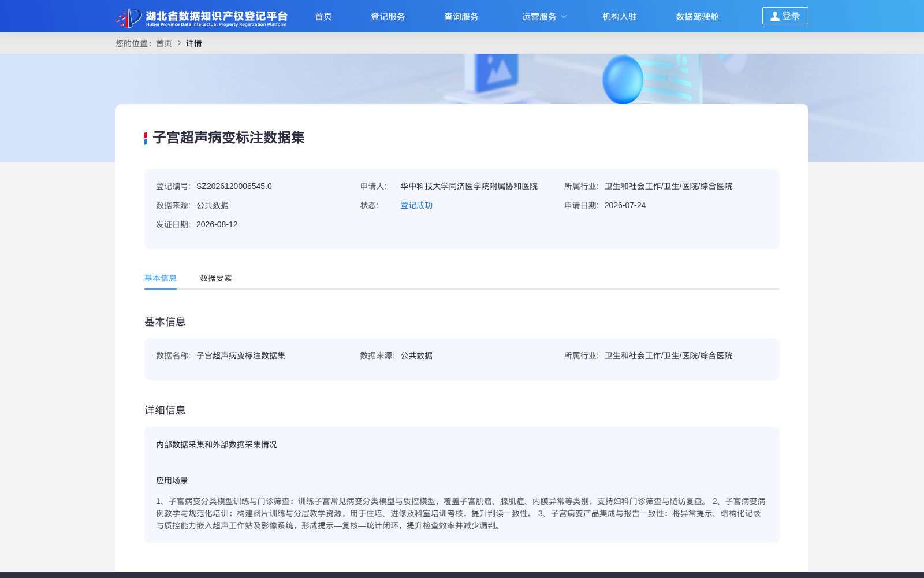The height and width of the screenshot is (578, 924).
Task: Click the 登录 button
Action: (785, 16)
